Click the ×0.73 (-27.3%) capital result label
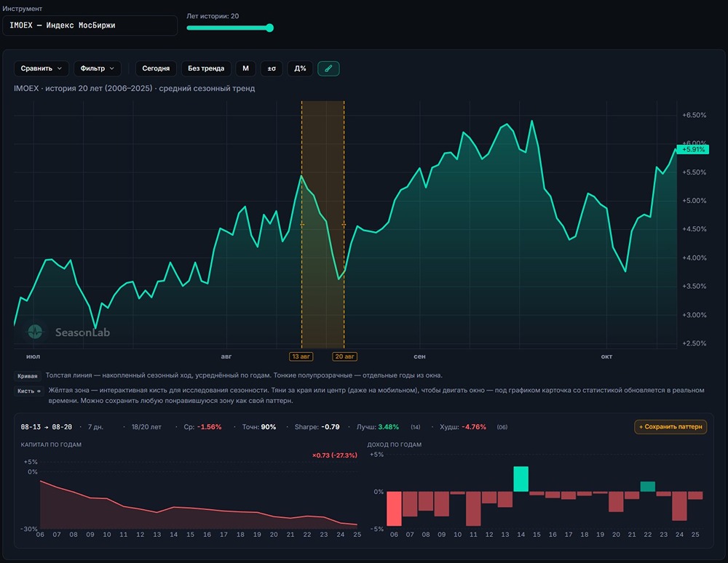This screenshot has width=728, height=563. (335, 455)
